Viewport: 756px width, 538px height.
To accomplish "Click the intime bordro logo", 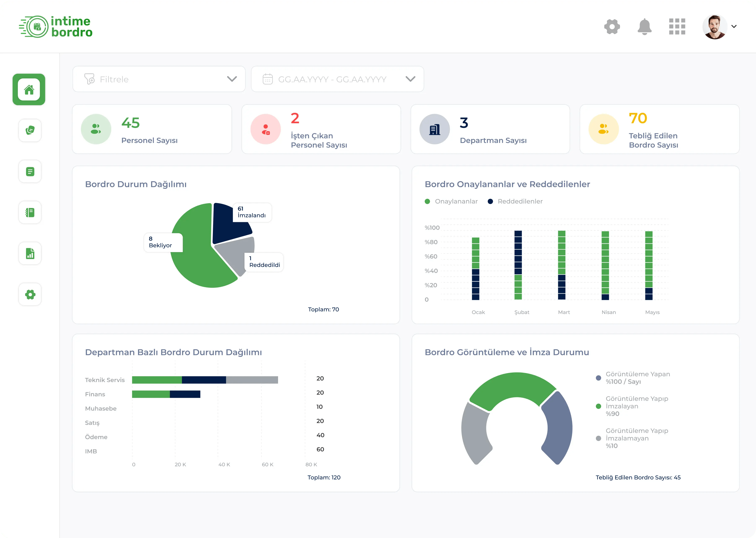I will coord(56,26).
